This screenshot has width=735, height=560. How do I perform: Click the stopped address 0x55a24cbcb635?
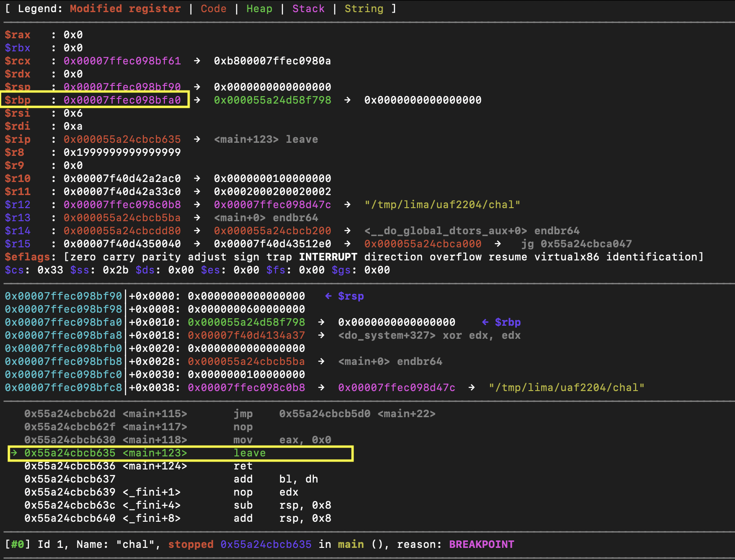266,545
